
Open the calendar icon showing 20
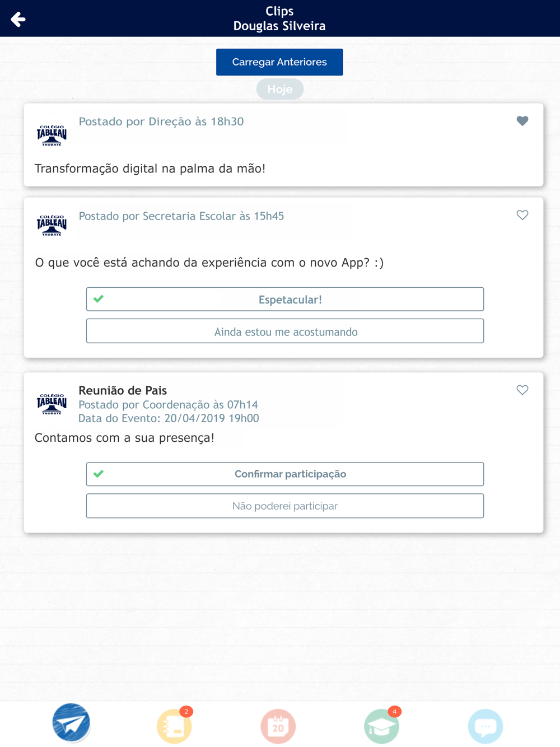pyautogui.click(x=278, y=726)
